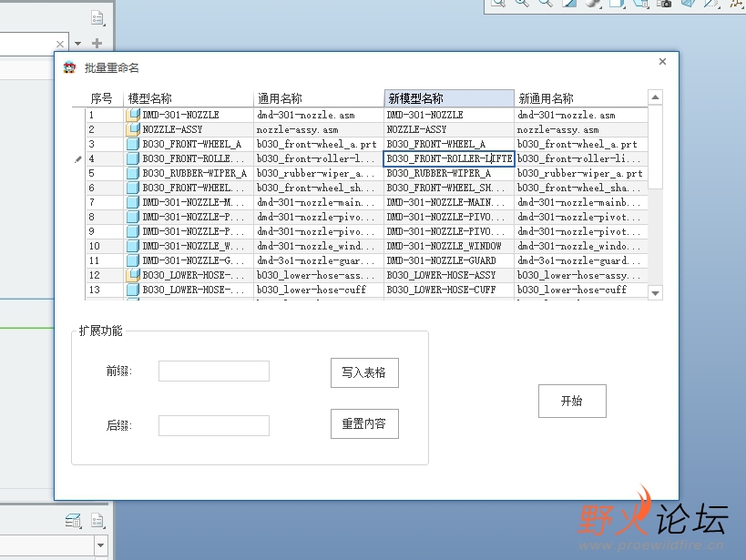Click the 新模型名称 column header
The image size is (746, 560).
[x=449, y=98]
